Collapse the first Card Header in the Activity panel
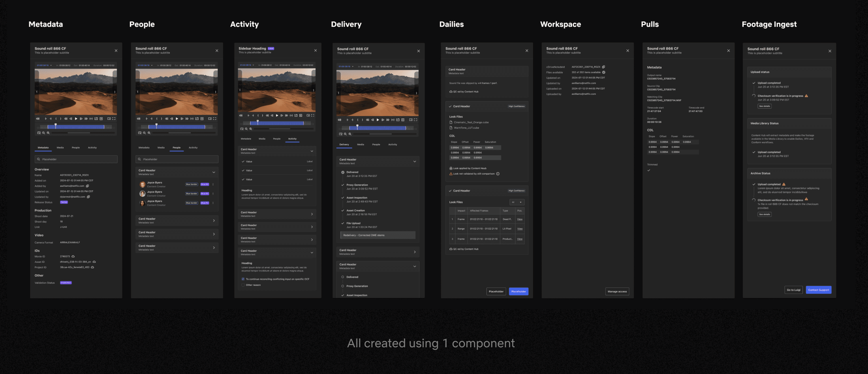Image resolution: width=868 pixels, height=374 pixels. click(312, 151)
